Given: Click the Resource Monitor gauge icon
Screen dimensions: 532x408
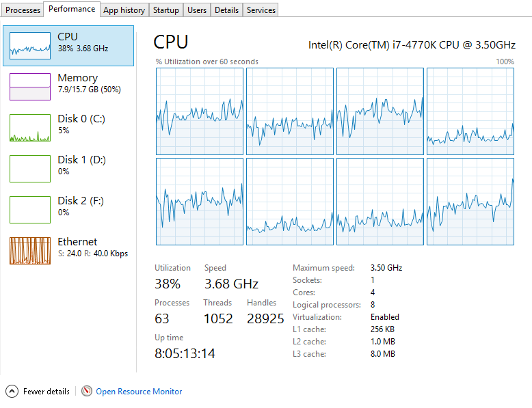Looking at the screenshot, I should click(87, 391).
